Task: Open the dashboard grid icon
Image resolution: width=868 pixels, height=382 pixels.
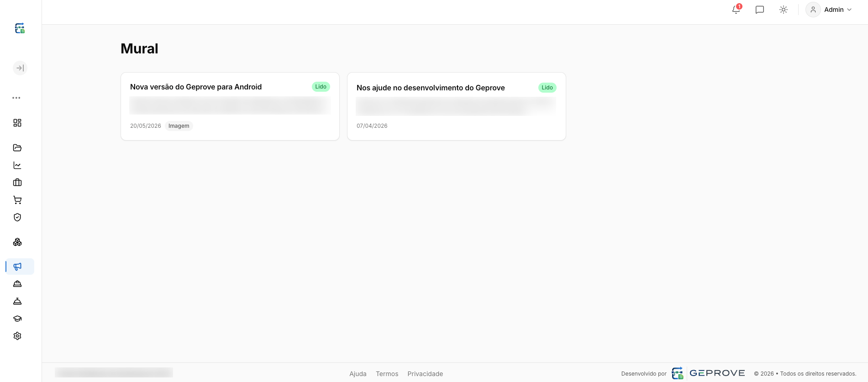Action: pos(17,123)
